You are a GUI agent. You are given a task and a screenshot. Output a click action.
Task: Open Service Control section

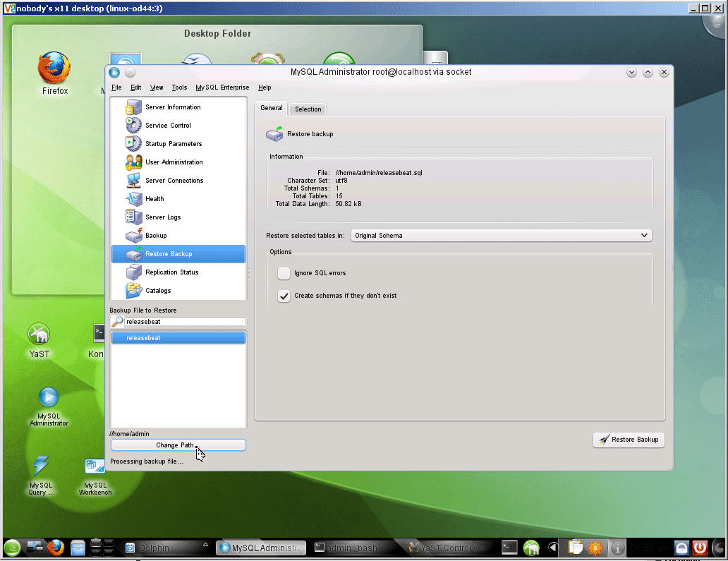tap(178, 126)
